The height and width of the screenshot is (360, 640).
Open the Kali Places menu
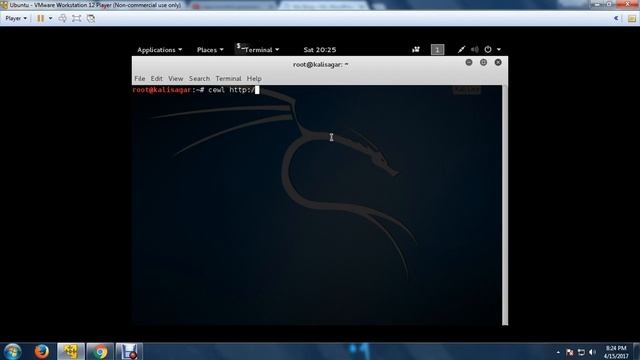pyautogui.click(x=210, y=50)
